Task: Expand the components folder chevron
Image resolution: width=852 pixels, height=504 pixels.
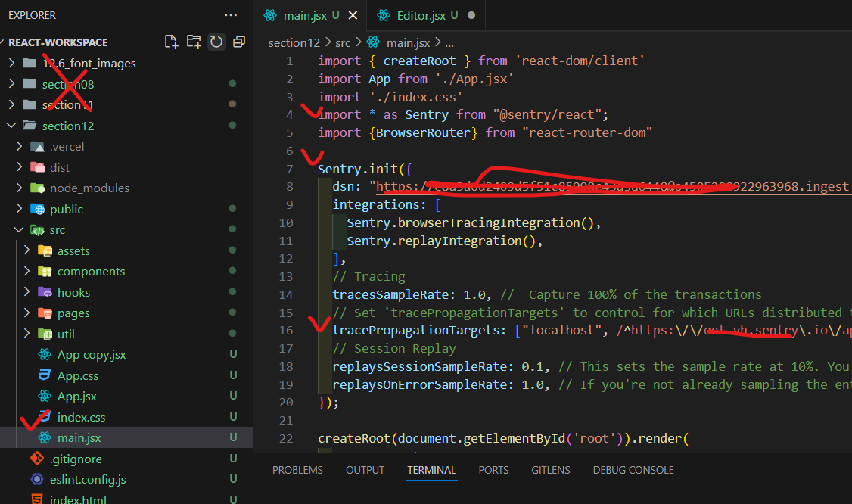Action: point(26,271)
